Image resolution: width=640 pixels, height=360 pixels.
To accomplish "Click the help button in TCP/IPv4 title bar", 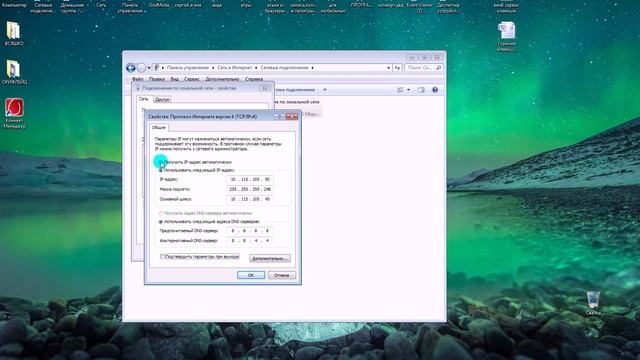I will click(280, 117).
